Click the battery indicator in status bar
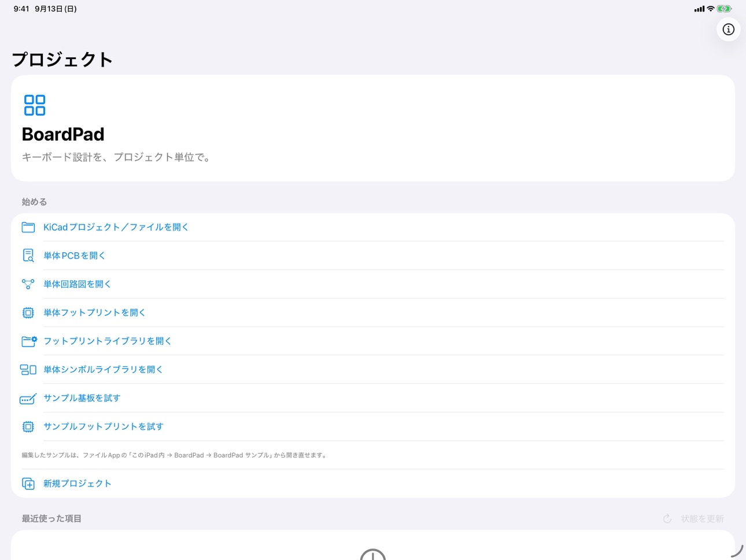This screenshot has width=746, height=560. point(724,9)
